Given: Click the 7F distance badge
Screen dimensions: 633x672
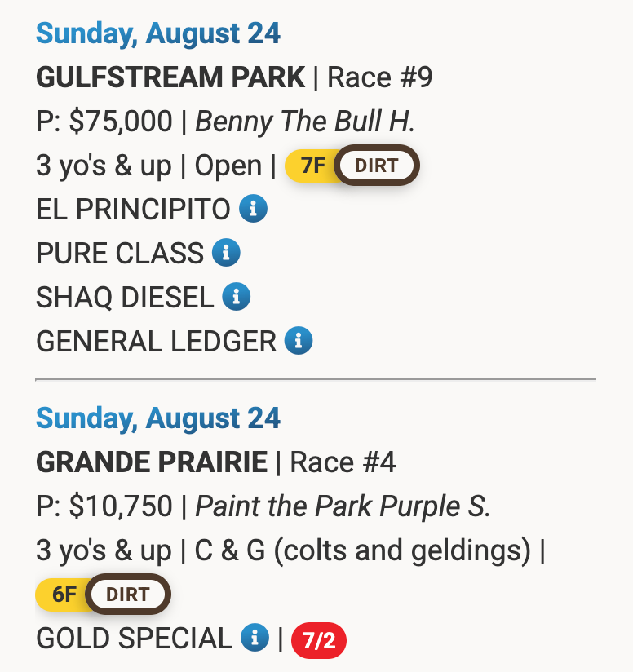Looking at the screenshot, I should point(312,166).
